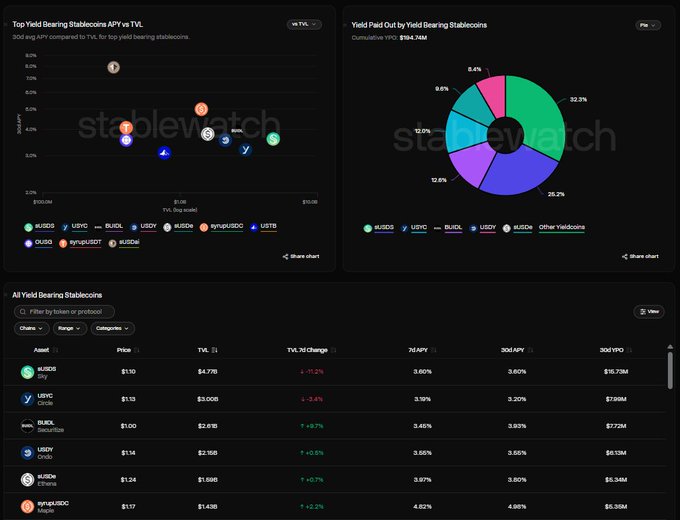Toggle OUSG series in scatter chart legend

pos(39,243)
